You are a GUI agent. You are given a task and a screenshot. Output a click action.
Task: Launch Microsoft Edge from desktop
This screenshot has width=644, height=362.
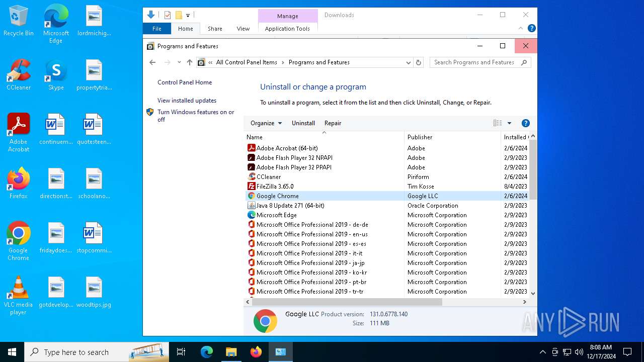coord(56,24)
